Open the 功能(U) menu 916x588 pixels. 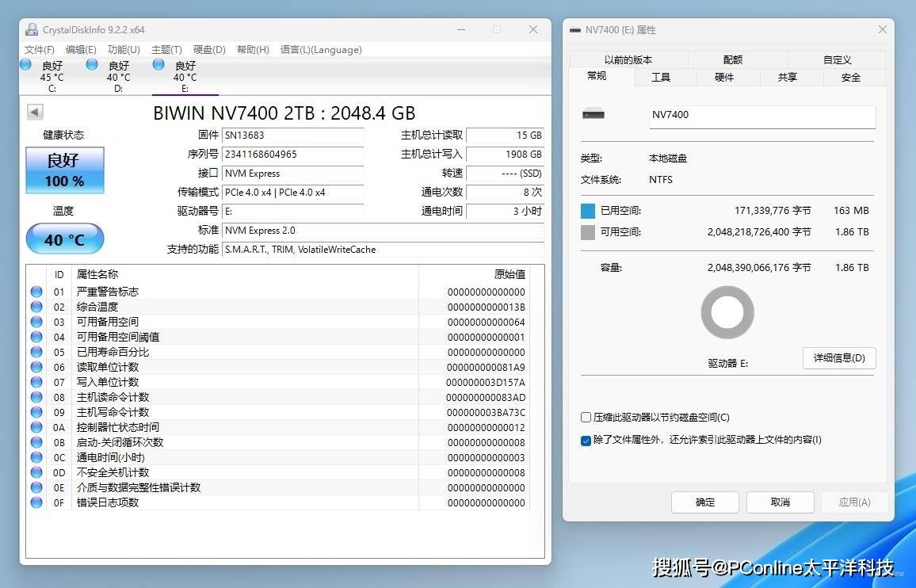pyautogui.click(x=124, y=50)
